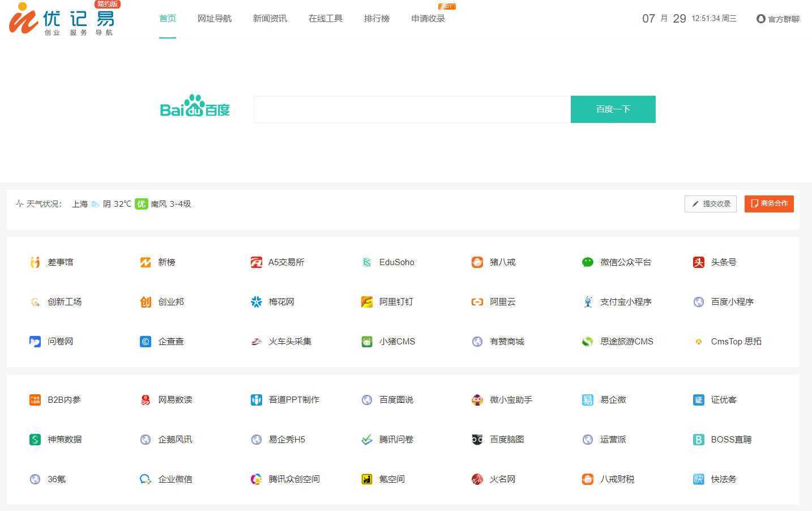
Task: Focus the Baidu search input field
Action: coord(412,109)
